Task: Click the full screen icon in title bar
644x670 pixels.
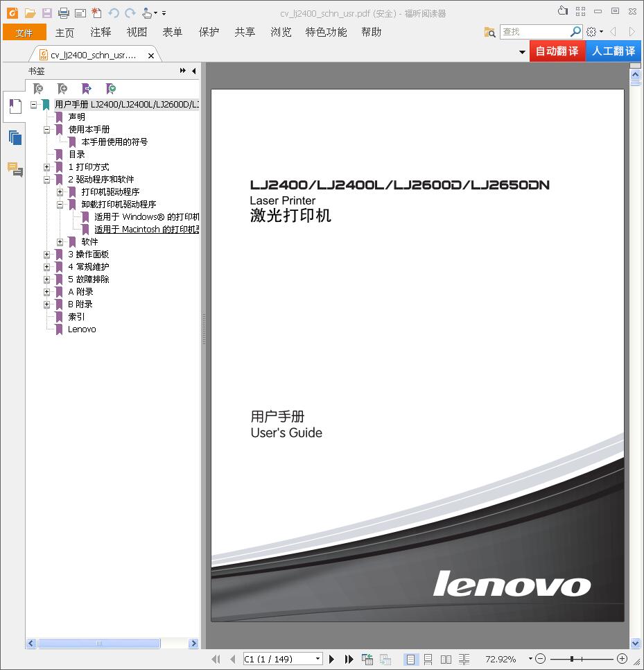Action: click(580, 12)
